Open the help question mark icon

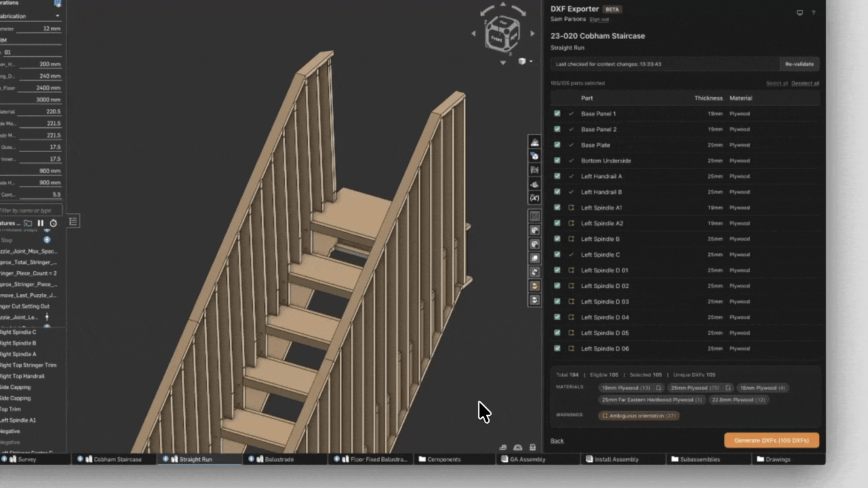(813, 12)
